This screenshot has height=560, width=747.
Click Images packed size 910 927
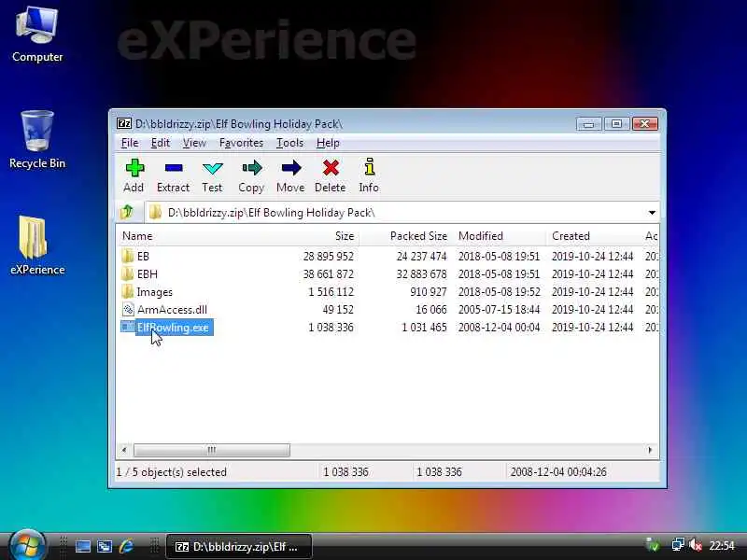tap(428, 292)
